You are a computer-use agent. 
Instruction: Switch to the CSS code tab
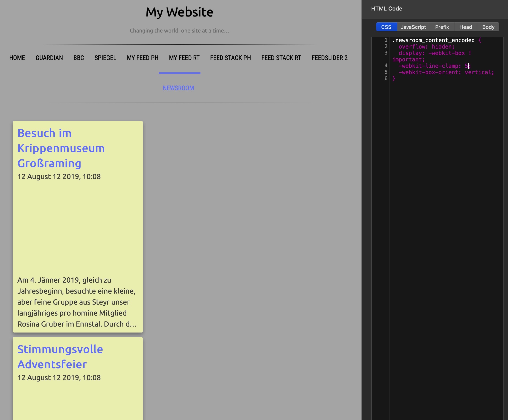pyautogui.click(x=386, y=27)
